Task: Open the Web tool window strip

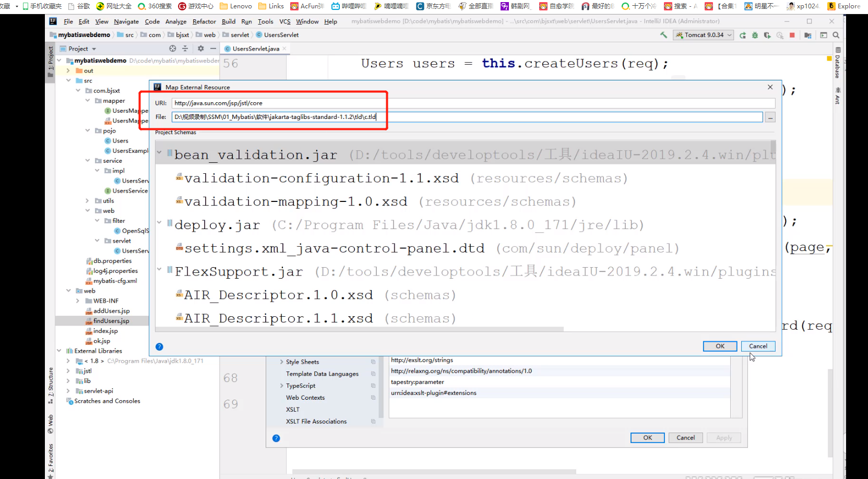Action: tap(51, 424)
